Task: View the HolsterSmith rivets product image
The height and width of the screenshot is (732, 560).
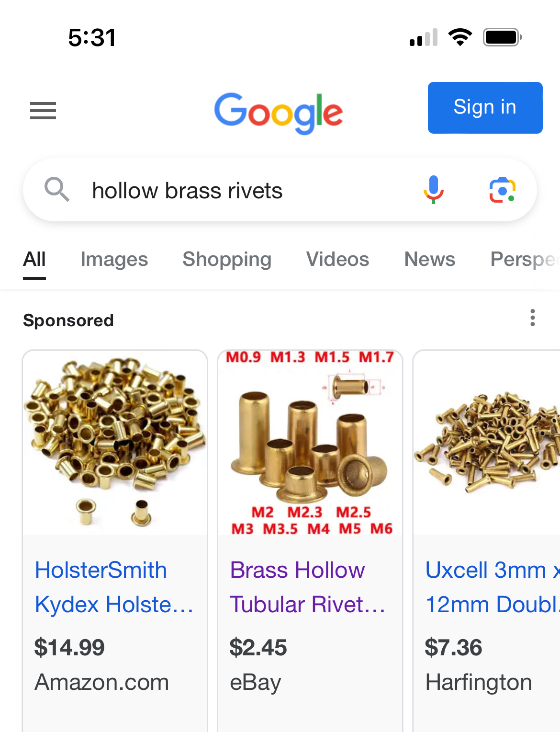Action: [x=115, y=443]
